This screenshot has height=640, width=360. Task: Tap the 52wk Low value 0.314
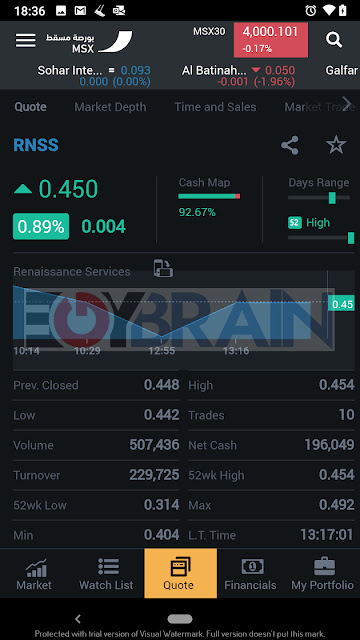(x=162, y=505)
